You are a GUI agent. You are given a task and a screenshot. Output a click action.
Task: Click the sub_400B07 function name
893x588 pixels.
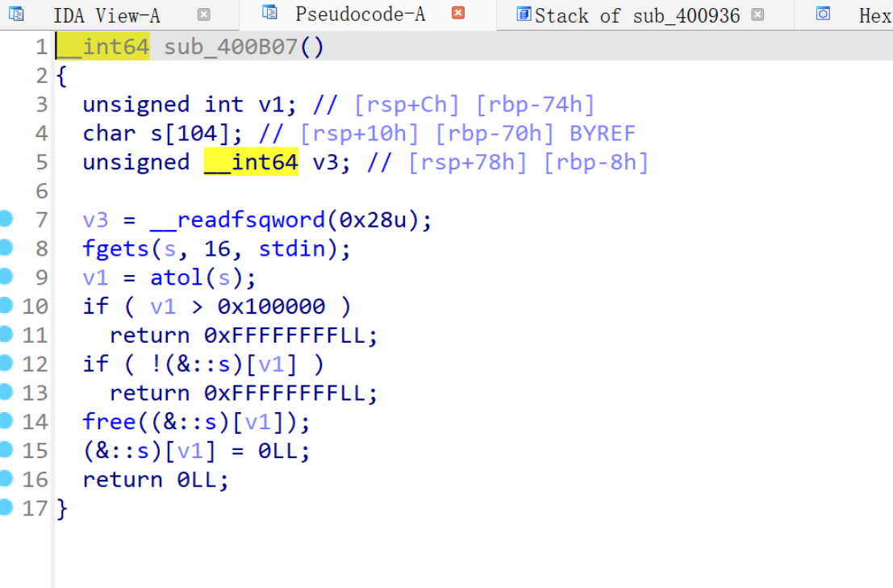click(x=232, y=48)
